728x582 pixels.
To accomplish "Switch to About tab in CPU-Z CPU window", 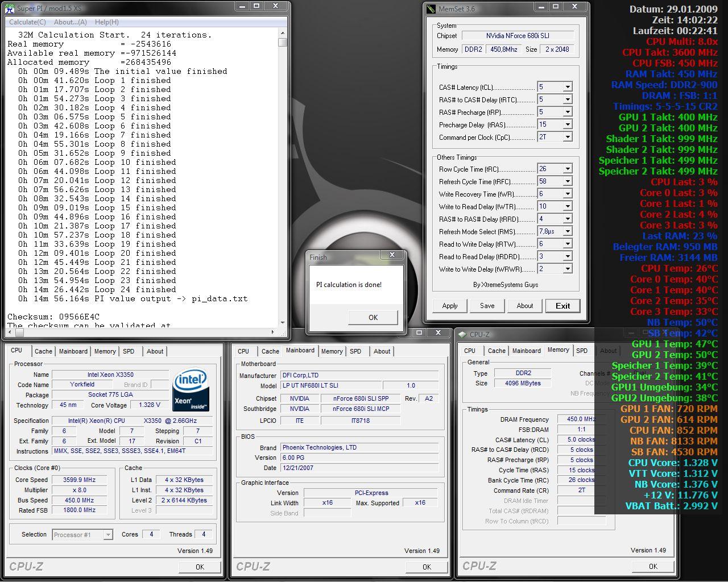I will tap(155, 351).
